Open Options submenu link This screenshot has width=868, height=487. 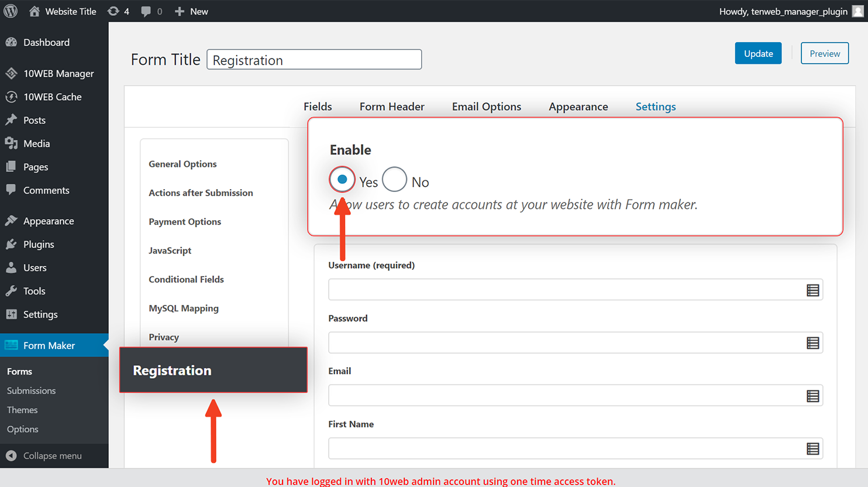pos(23,430)
